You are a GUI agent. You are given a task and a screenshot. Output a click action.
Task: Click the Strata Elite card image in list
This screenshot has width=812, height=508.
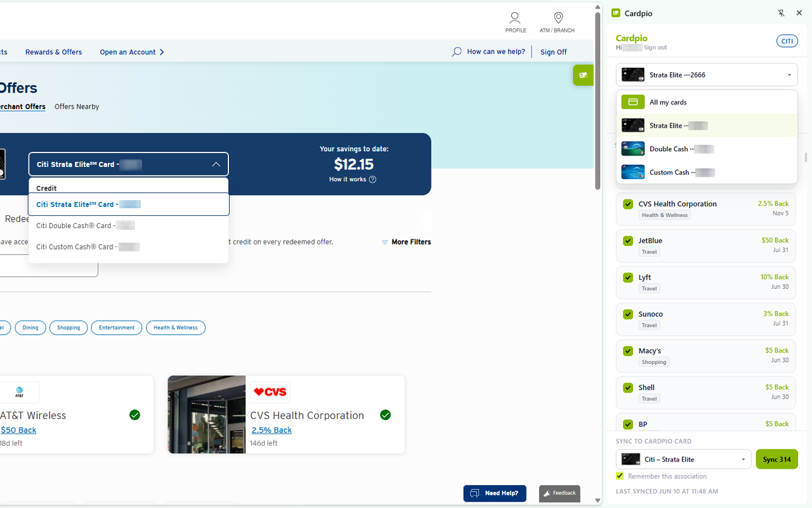pyautogui.click(x=633, y=126)
